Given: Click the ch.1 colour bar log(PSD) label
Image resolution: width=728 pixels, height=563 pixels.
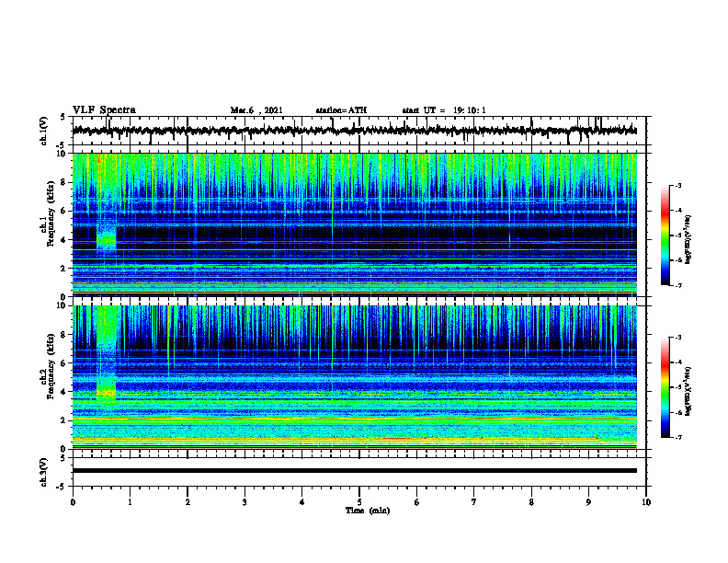Looking at the screenshot, I should pyautogui.click(x=688, y=240).
